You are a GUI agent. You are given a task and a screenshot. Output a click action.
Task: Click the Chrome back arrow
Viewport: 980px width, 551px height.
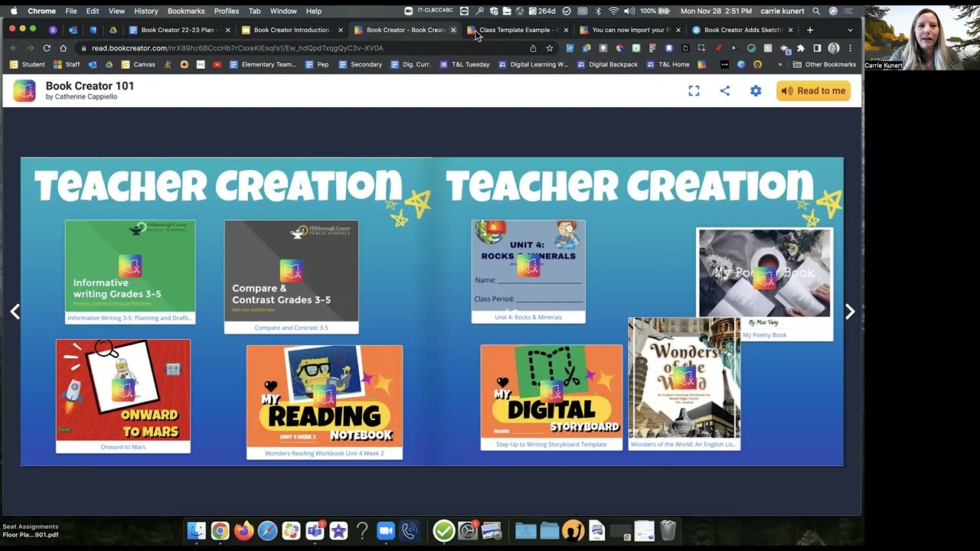(14, 47)
